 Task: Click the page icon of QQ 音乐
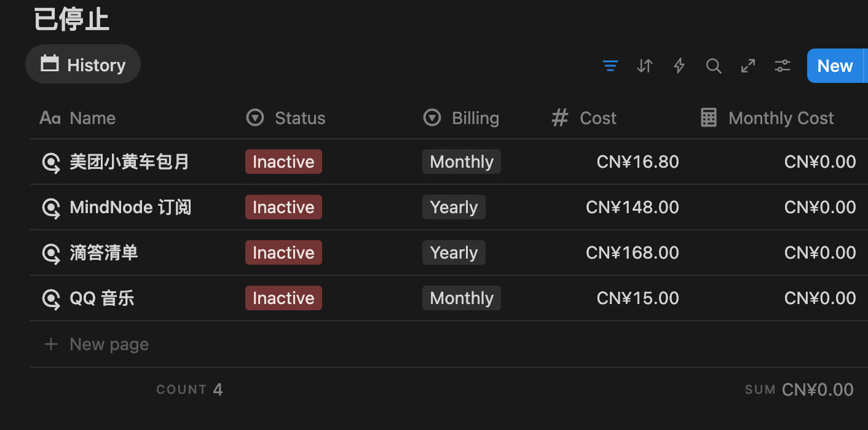click(x=50, y=299)
